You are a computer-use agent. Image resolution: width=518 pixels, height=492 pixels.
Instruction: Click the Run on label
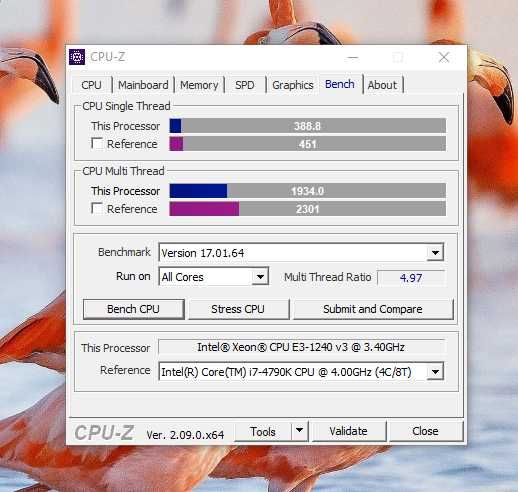click(x=133, y=276)
